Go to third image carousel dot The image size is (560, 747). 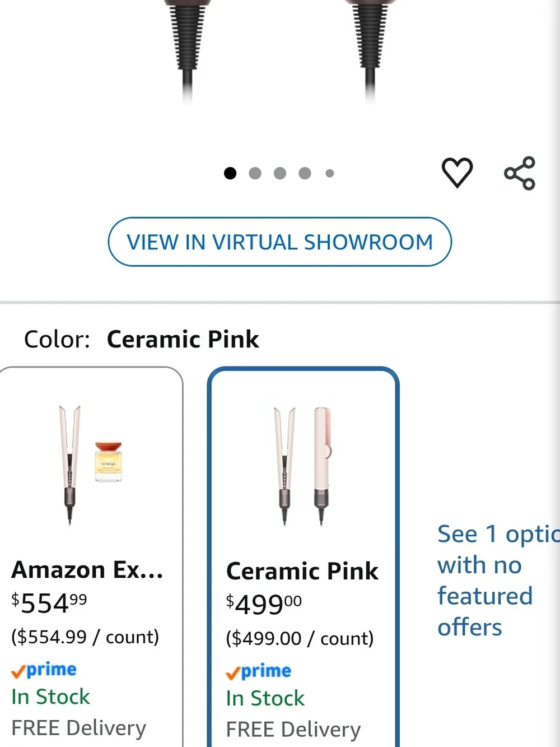tap(280, 173)
